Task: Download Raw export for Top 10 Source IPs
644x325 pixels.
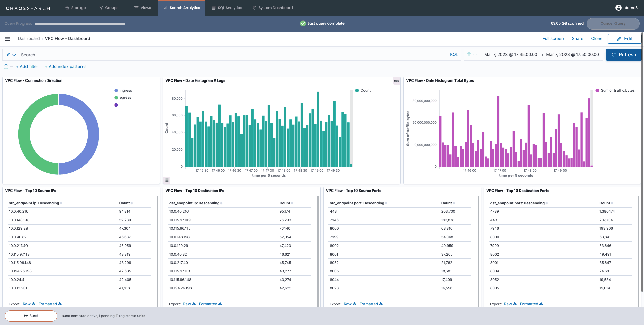Action: pyautogui.click(x=29, y=304)
